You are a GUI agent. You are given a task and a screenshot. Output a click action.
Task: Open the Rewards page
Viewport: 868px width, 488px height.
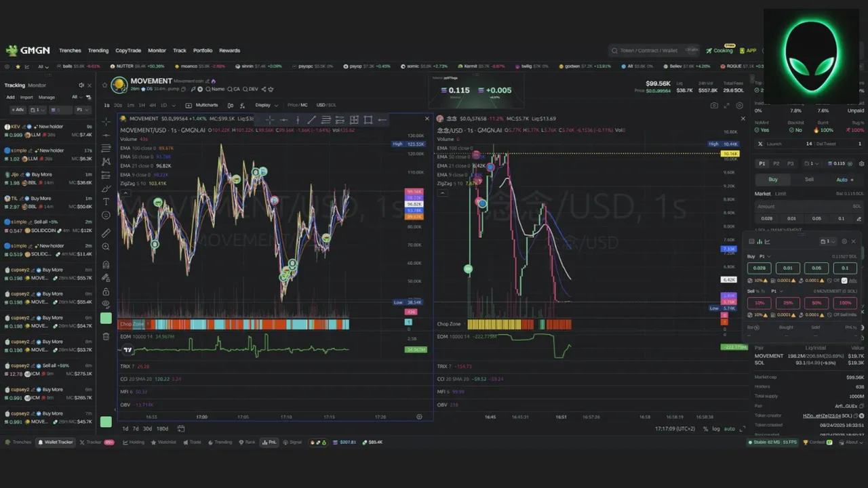coord(229,50)
